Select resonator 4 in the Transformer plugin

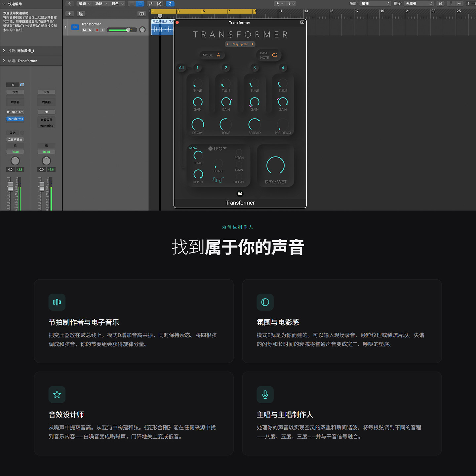(x=283, y=68)
